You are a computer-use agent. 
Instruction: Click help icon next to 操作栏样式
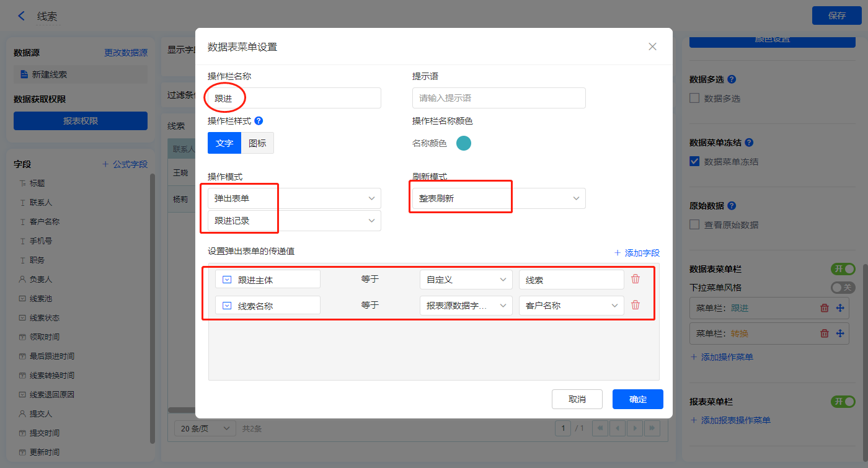(259, 121)
